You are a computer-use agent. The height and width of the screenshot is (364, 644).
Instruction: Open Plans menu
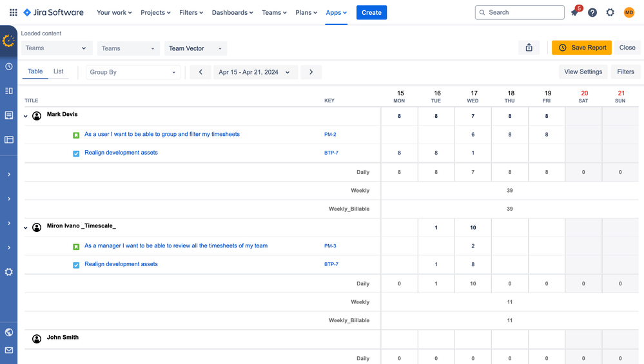306,12
